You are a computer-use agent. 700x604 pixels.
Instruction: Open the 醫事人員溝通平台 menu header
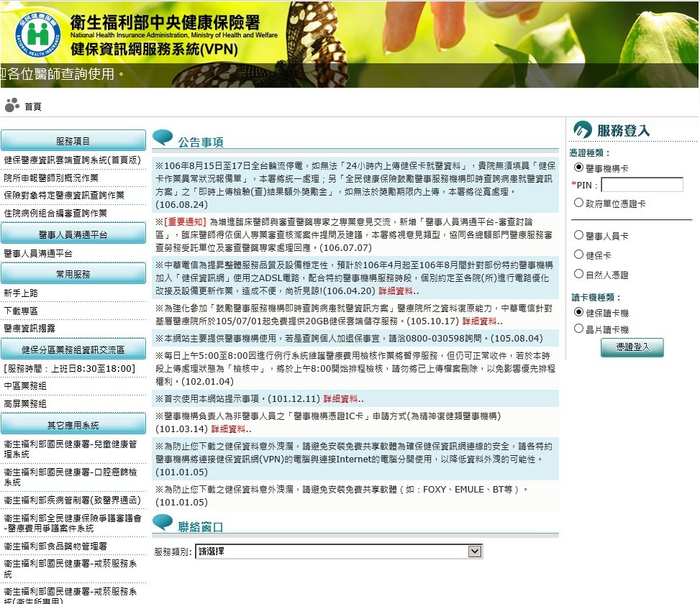click(73, 234)
